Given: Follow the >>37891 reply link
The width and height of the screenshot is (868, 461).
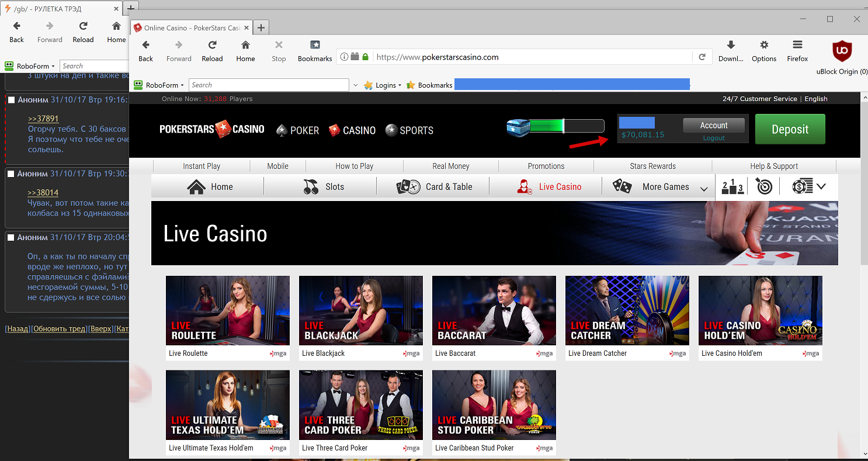Looking at the screenshot, I should click(43, 119).
